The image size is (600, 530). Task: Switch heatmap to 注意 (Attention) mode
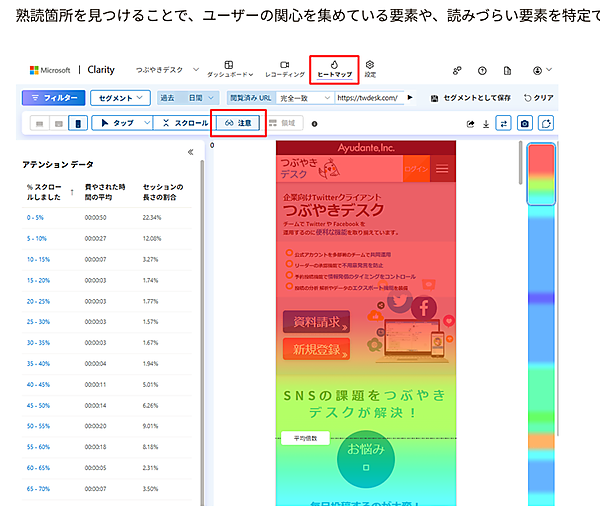pyautogui.click(x=238, y=123)
